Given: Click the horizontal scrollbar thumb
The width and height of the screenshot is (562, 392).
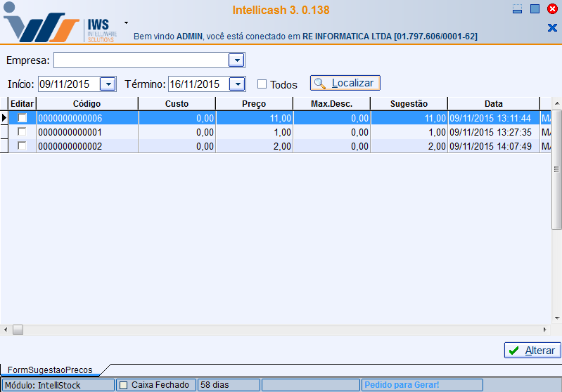Looking at the screenshot, I should (x=18, y=329).
